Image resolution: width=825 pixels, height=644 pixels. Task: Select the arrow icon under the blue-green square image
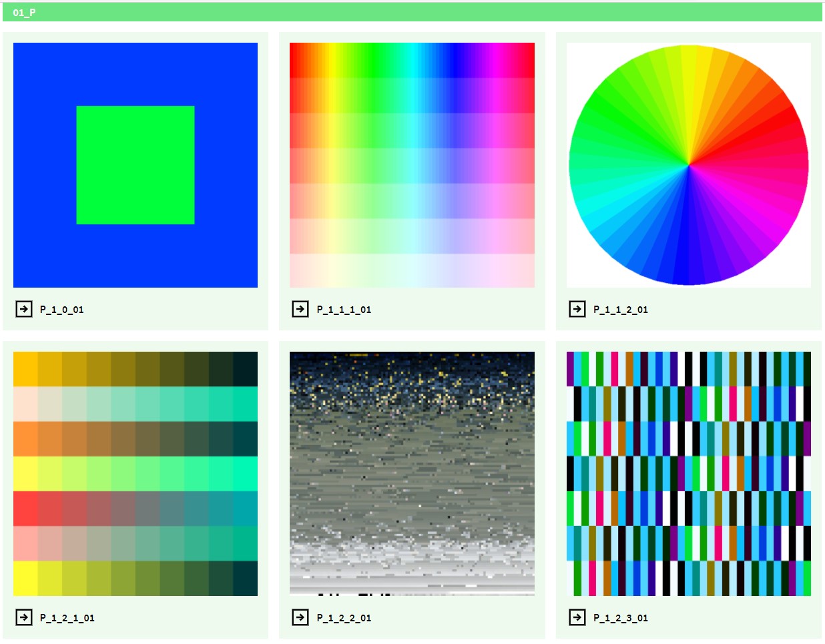tap(23, 308)
